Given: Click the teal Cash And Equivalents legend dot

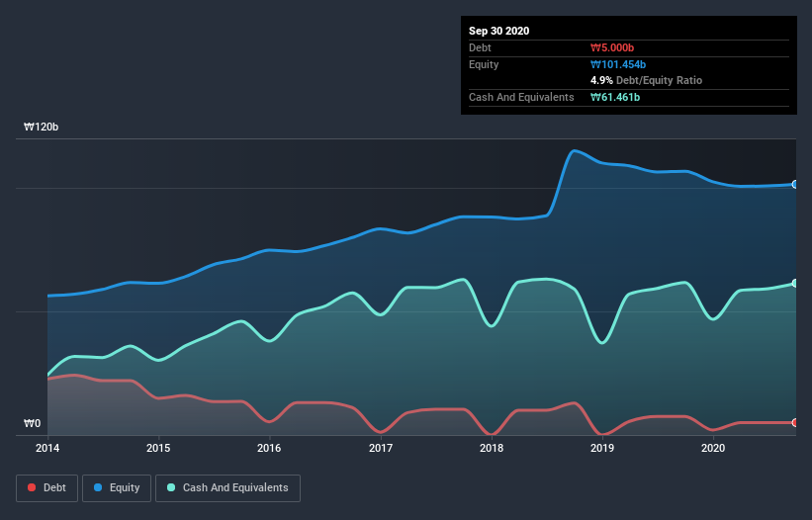Looking at the screenshot, I should point(171,487).
